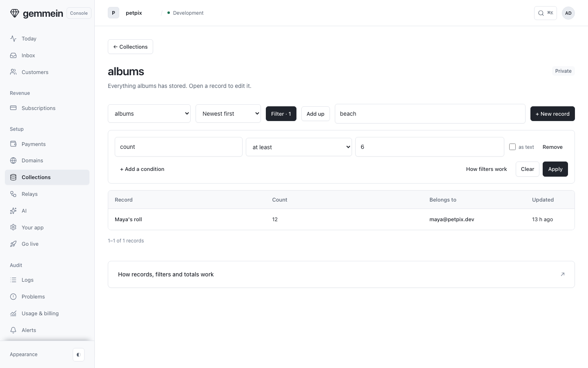Open Alerts via its bell icon

[13, 330]
